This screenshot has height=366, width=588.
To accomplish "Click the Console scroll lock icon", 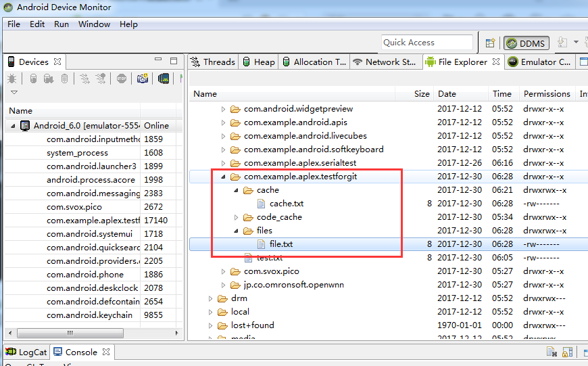I will [568, 352].
